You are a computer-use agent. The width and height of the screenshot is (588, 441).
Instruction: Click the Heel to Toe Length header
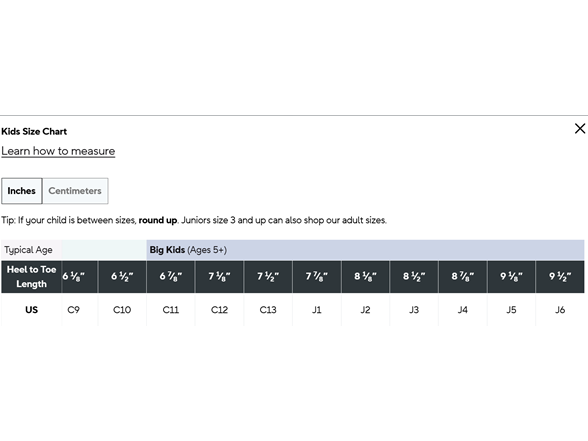31,277
